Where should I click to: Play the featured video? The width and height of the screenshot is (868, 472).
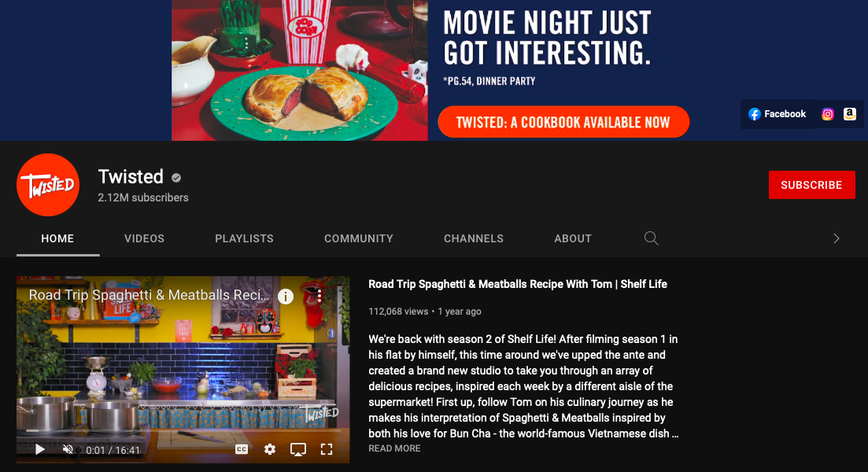coord(40,449)
